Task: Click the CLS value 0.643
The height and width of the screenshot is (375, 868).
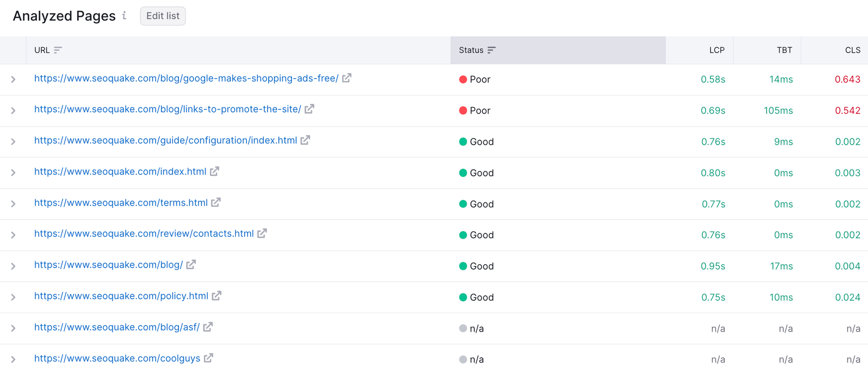Action: coord(847,79)
